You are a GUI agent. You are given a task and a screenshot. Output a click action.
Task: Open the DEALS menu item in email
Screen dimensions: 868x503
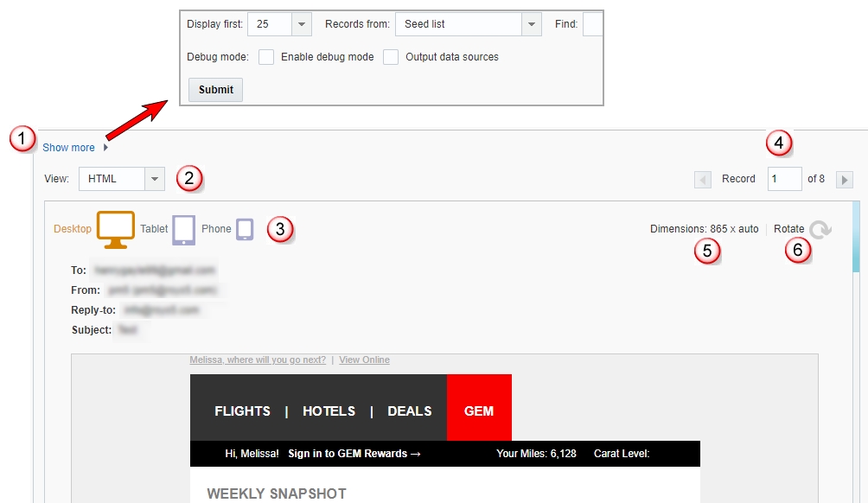[410, 411]
